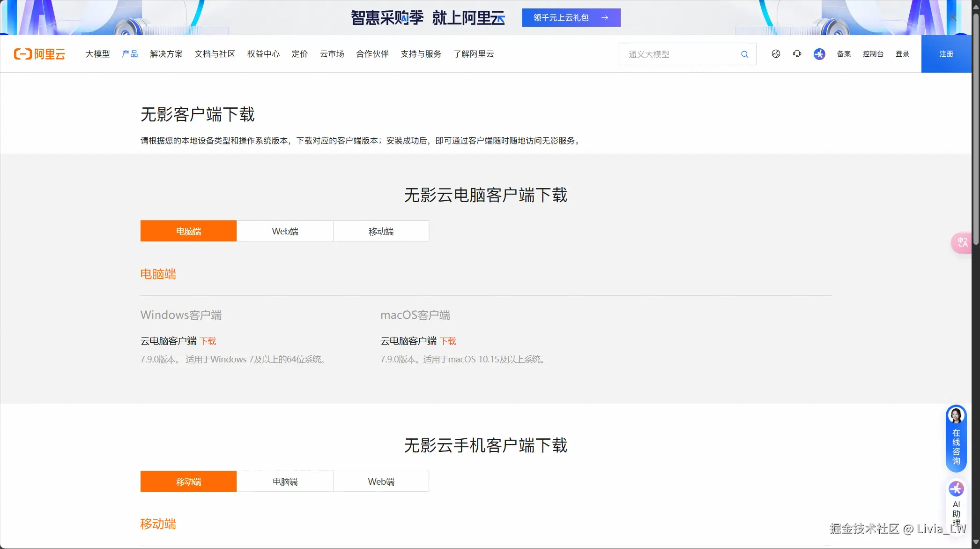Download the macOS cloud desktop client
Viewport: 980px width, 549px height.
(448, 341)
